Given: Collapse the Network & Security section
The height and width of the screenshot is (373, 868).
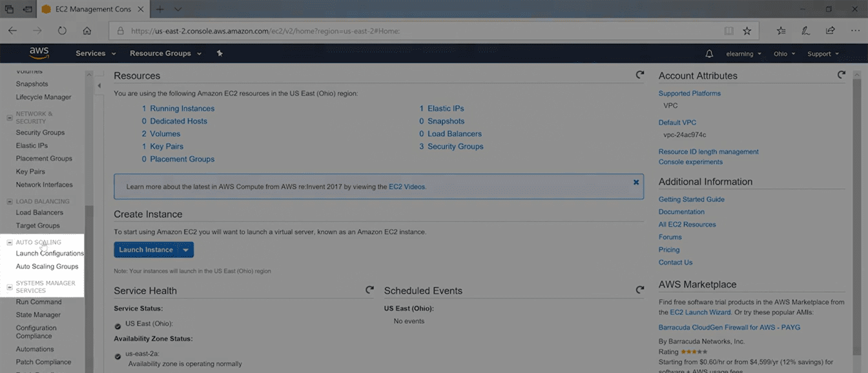Looking at the screenshot, I should click(10, 117).
